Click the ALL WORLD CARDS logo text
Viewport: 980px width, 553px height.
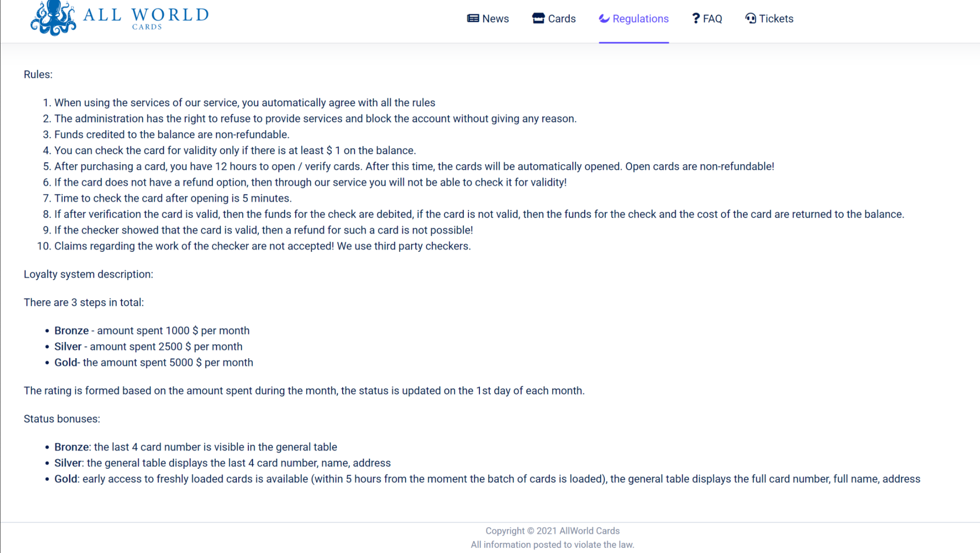pyautogui.click(x=146, y=18)
